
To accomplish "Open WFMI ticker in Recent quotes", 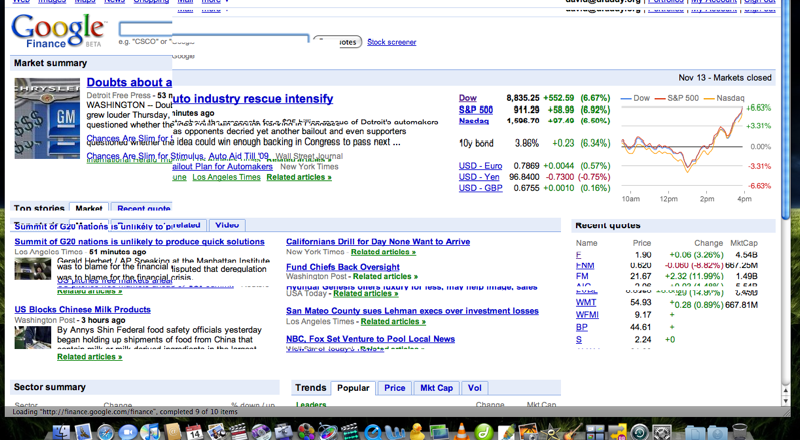I will [x=587, y=314].
